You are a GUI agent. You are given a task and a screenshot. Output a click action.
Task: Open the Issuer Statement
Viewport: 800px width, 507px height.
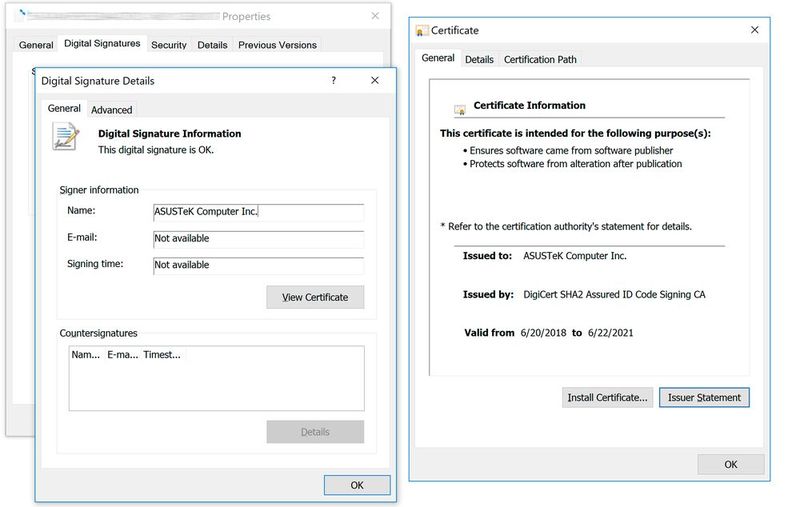click(704, 397)
